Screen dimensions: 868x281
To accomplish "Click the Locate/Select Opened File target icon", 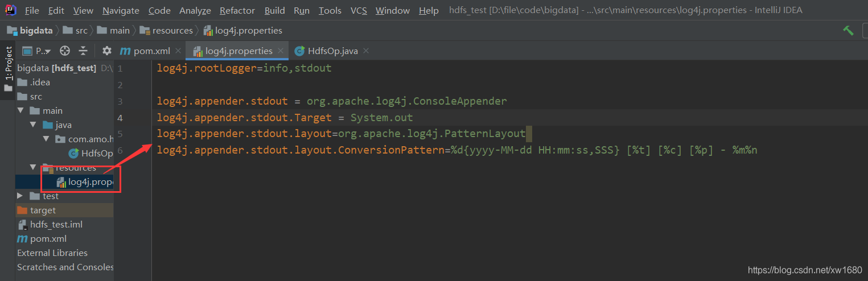I will click(65, 51).
